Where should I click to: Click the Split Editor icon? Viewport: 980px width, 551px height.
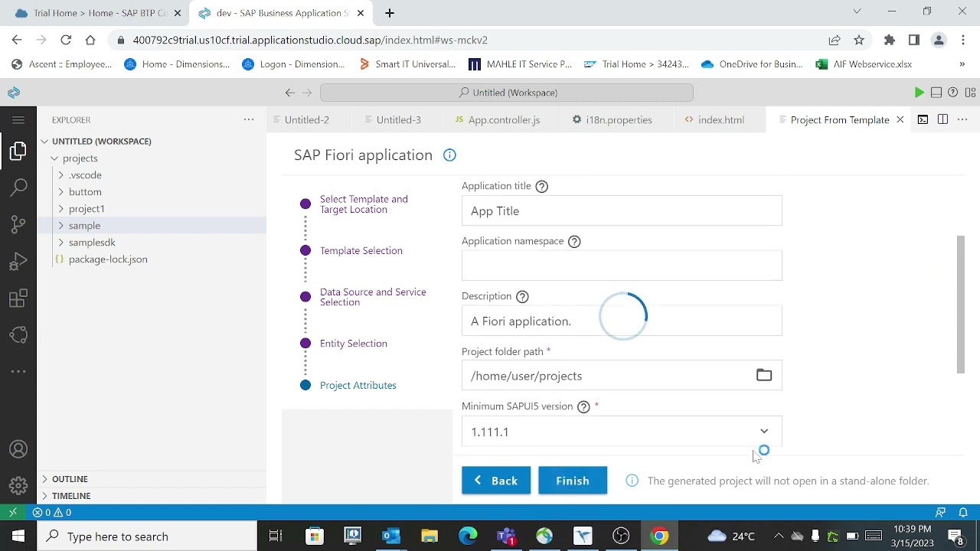pos(942,119)
